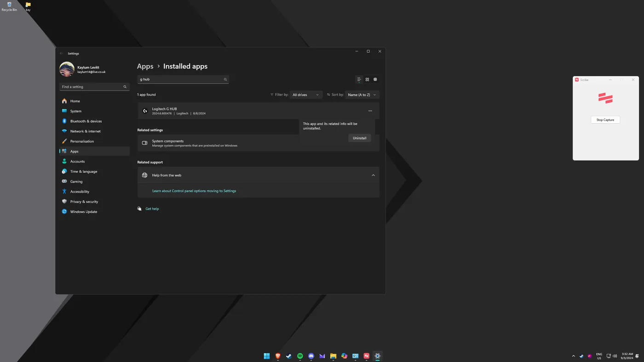The width and height of the screenshot is (644, 362).
Task: Open Spotify from the taskbar
Action: [300, 356]
